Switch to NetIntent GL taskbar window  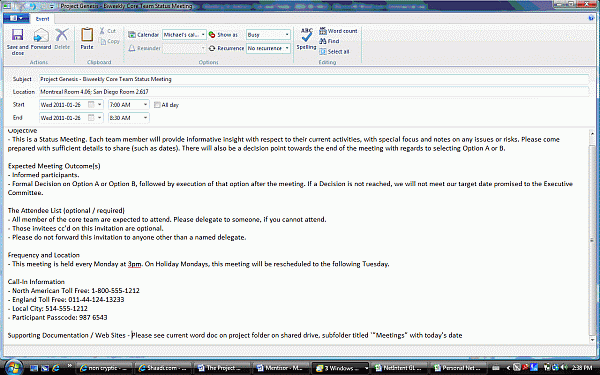(x=398, y=368)
